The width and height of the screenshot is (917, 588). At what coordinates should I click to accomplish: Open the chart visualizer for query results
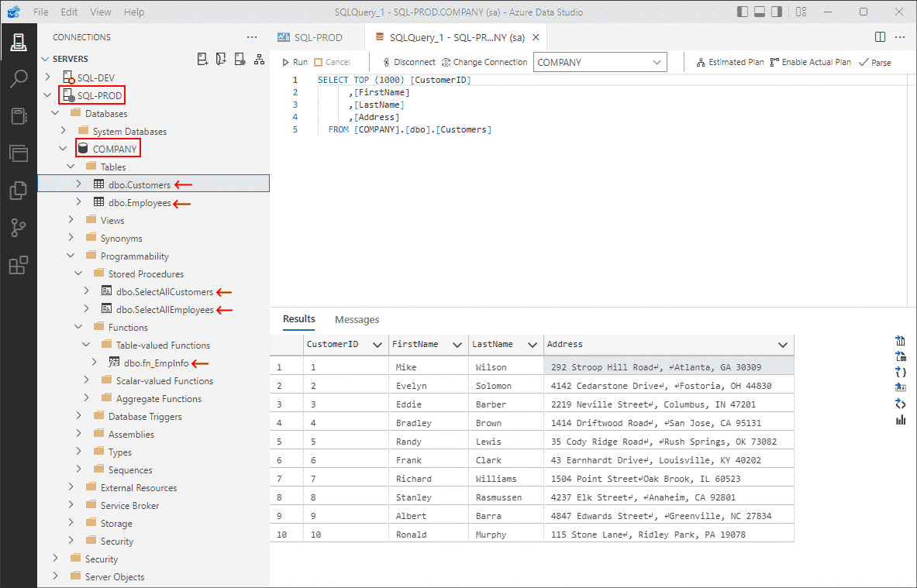[900, 419]
